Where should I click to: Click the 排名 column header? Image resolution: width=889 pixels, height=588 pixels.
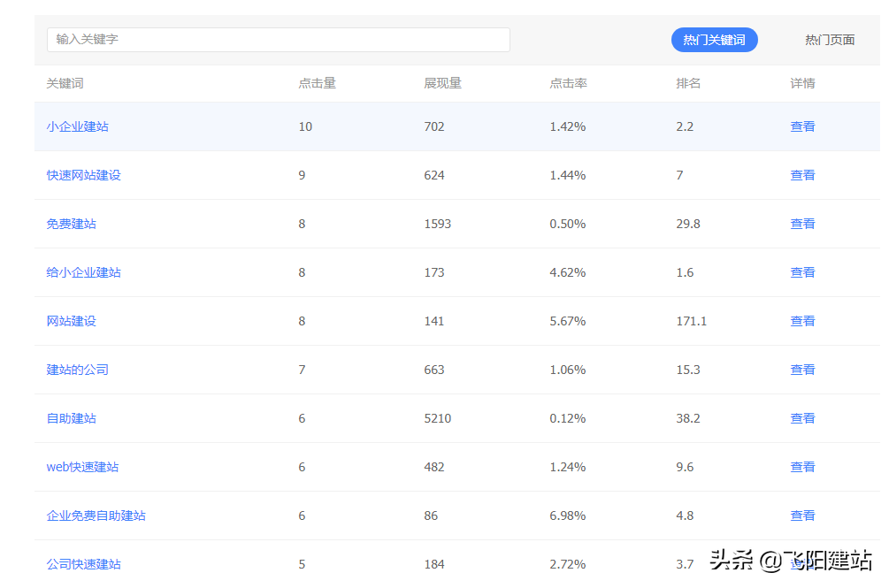point(688,83)
